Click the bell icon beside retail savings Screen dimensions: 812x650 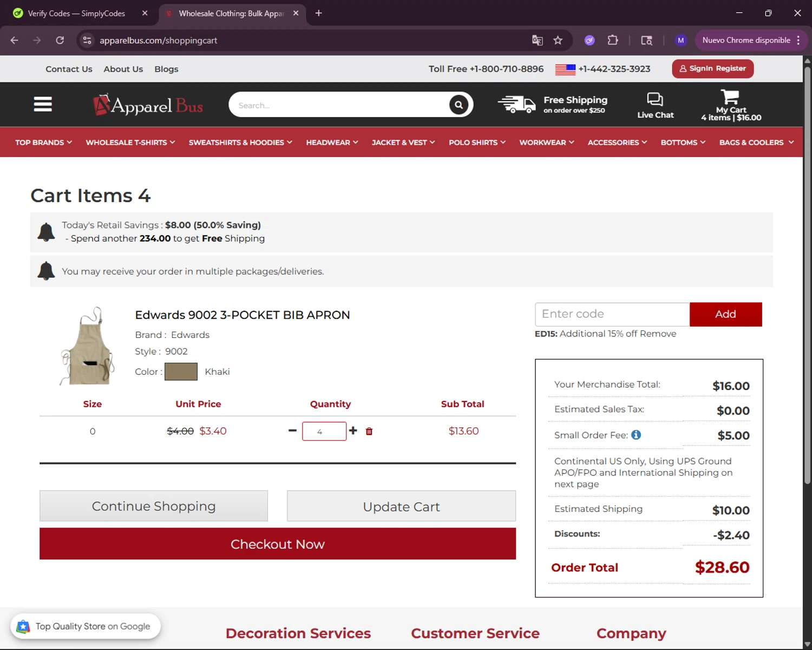(x=46, y=232)
